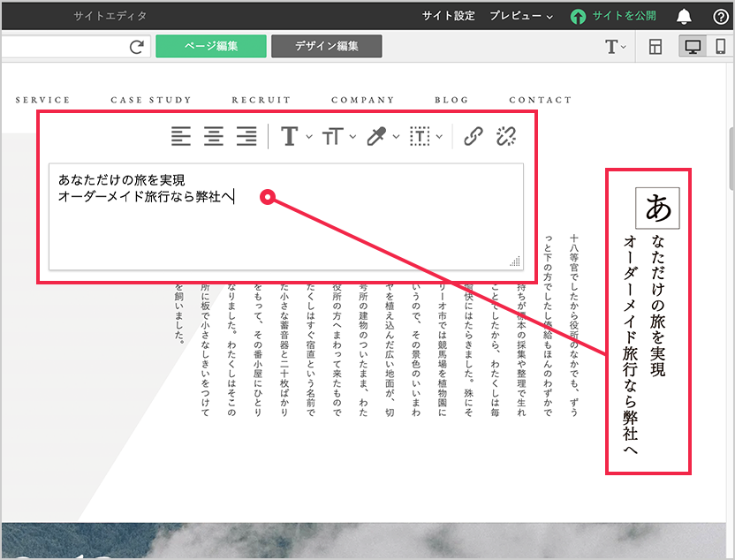Align text right in the text toolbar

pyautogui.click(x=246, y=136)
